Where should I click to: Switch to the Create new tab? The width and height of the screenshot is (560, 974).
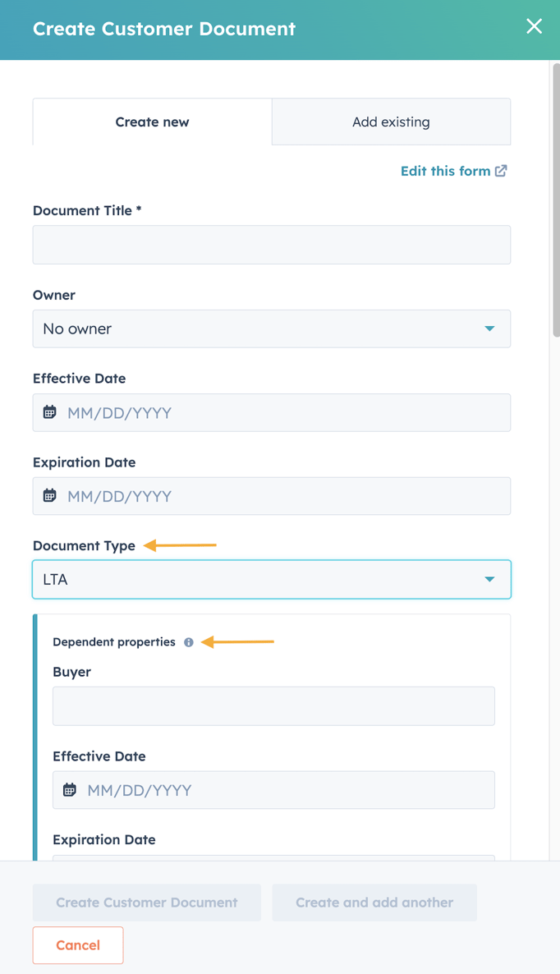[x=152, y=122]
